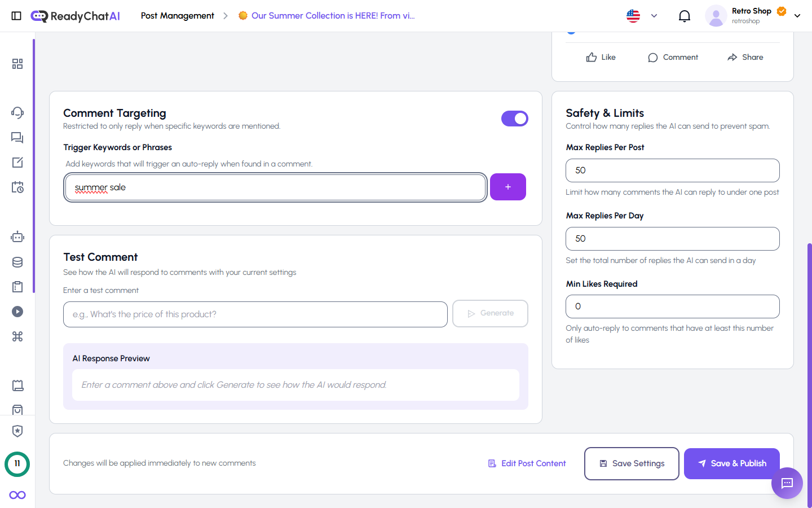Click the Summer Collection post breadcrumb
Image resolution: width=812 pixels, height=508 pixels.
[x=333, y=16]
